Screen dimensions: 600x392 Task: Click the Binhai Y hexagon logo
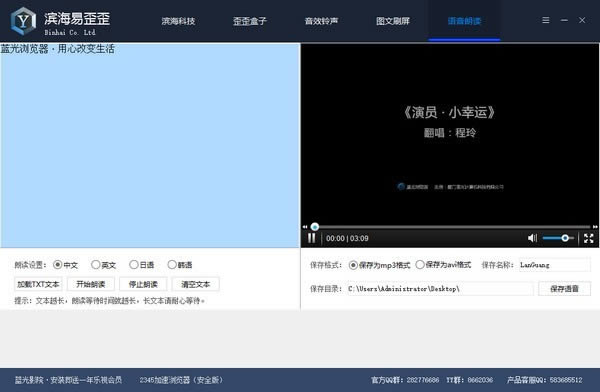23,21
